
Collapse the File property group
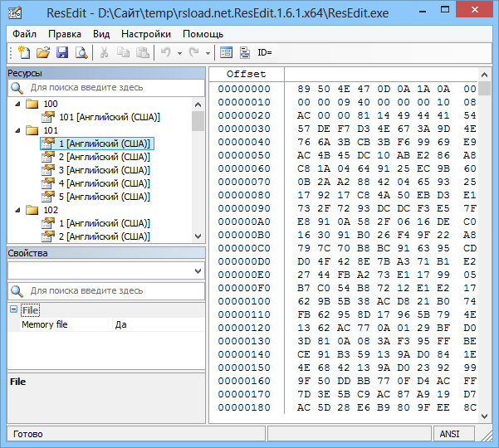tap(13, 309)
